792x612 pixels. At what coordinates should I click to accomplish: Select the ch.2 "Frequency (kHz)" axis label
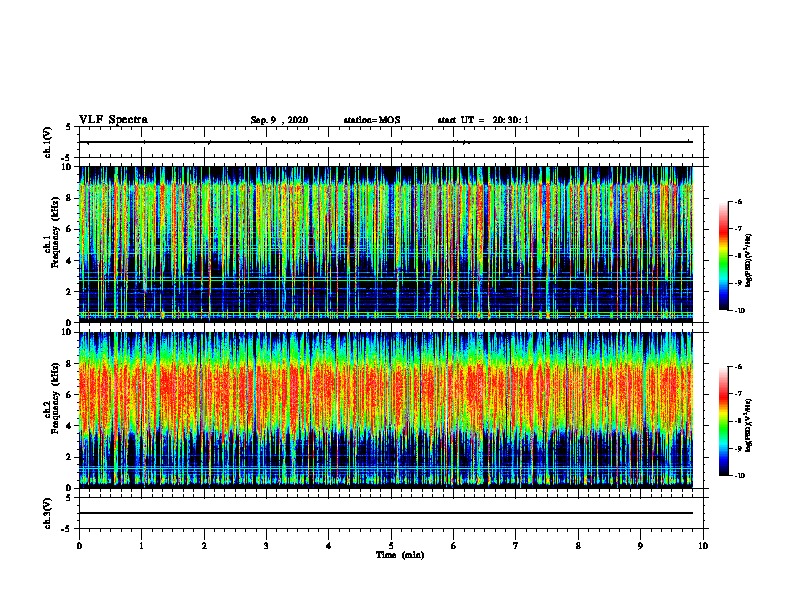(56, 398)
